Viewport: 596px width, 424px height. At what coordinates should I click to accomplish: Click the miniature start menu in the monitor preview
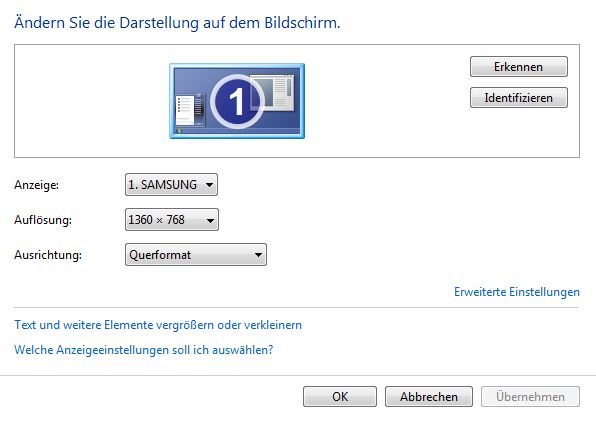(190, 109)
